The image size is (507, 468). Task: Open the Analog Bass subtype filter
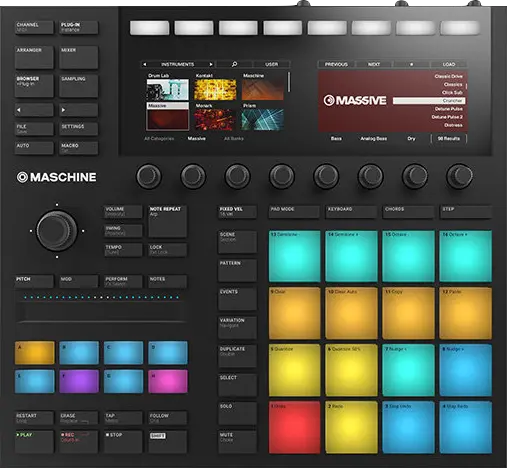pyautogui.click(x=374, y=138)
